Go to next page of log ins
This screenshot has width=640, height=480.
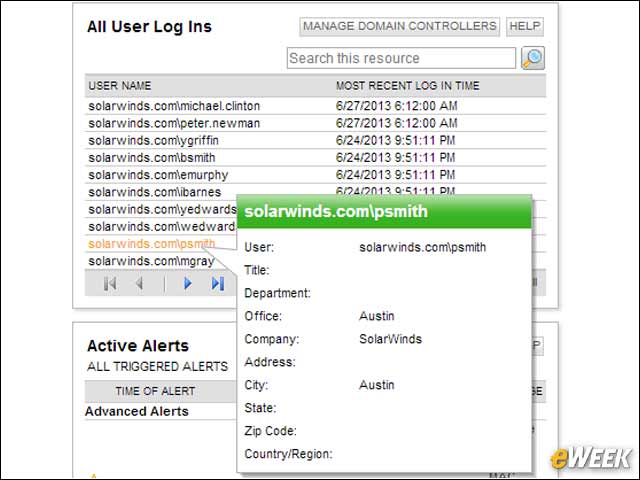187,283
